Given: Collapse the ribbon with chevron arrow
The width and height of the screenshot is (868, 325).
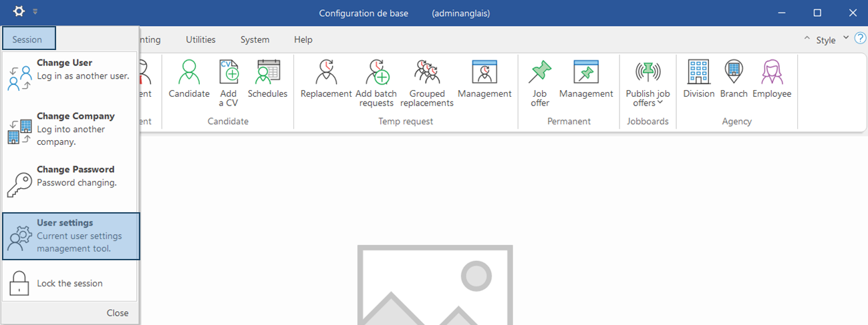Looking at the screenshot, I should tap(807, 39).
